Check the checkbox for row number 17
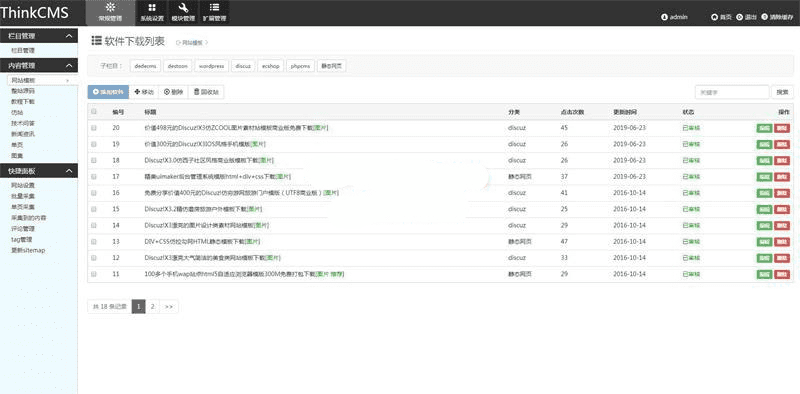800x394 pixels. [93, 177]
